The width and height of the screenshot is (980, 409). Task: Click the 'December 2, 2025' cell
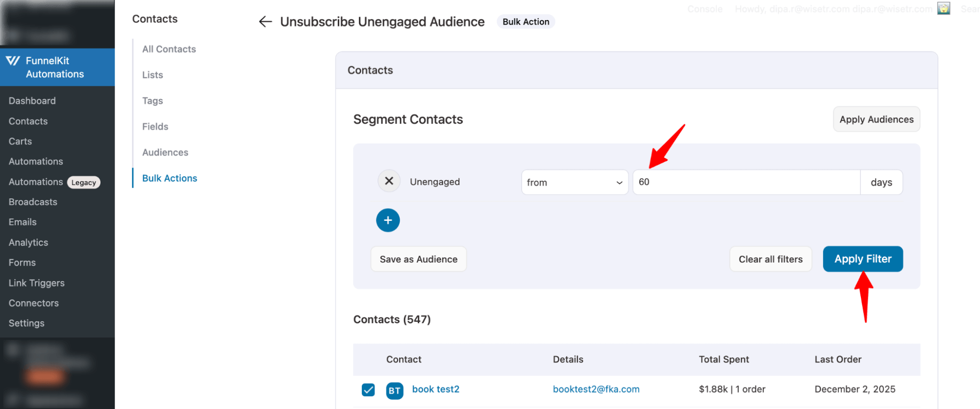click(855, 389)
